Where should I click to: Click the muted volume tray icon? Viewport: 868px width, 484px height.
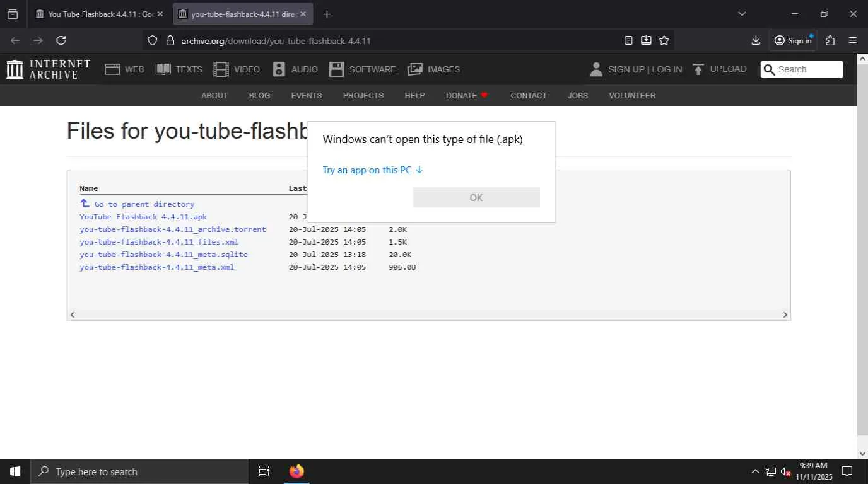[x=786, y=471]
